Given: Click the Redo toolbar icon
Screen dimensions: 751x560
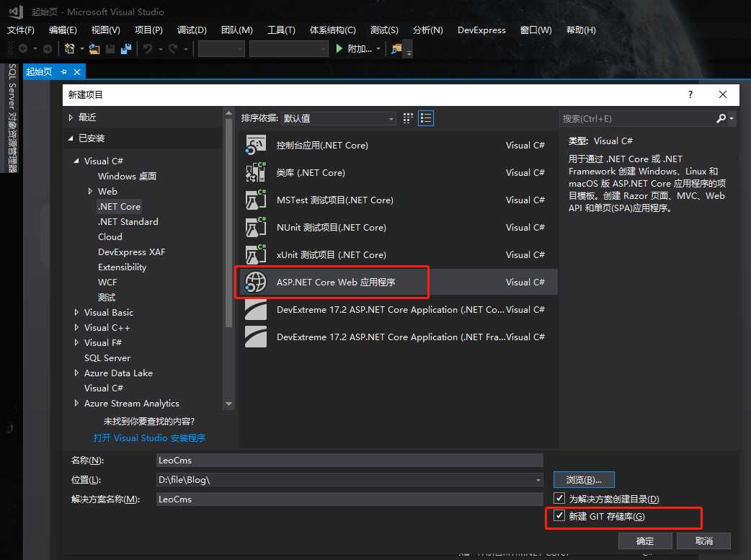Looking at the screenshot, I should click(173, 48).
